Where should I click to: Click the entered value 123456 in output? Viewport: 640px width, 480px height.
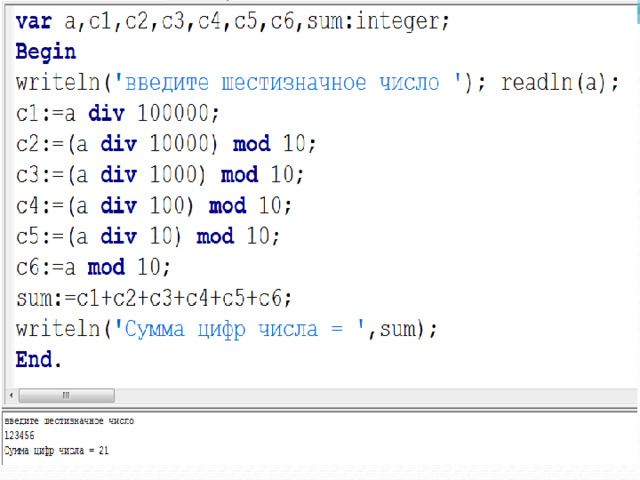[19, 436]
